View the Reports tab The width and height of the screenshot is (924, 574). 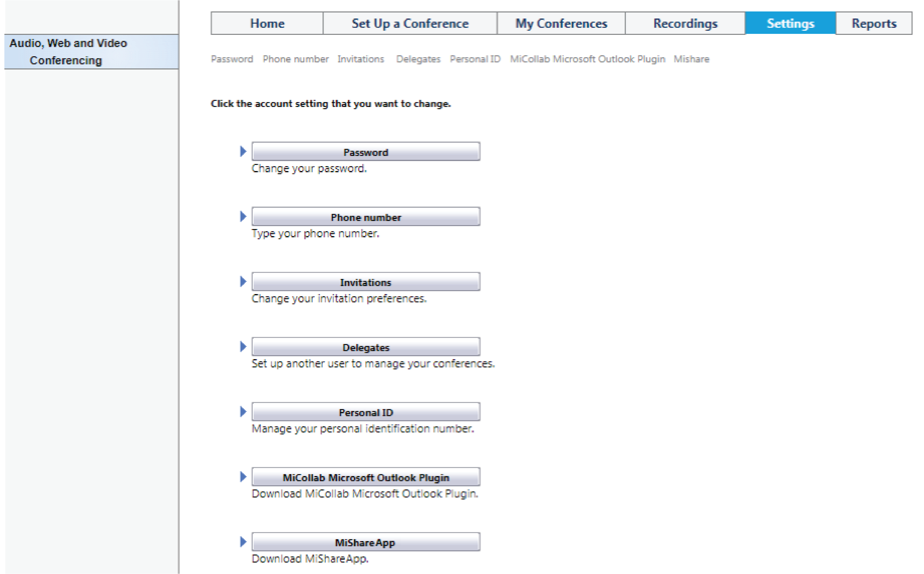[x=874, y=24]
